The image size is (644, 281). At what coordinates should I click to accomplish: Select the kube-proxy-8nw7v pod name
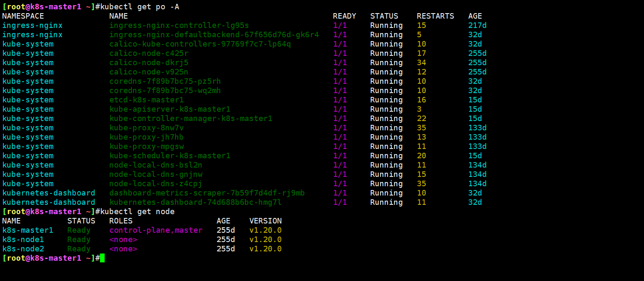[146, 128]
